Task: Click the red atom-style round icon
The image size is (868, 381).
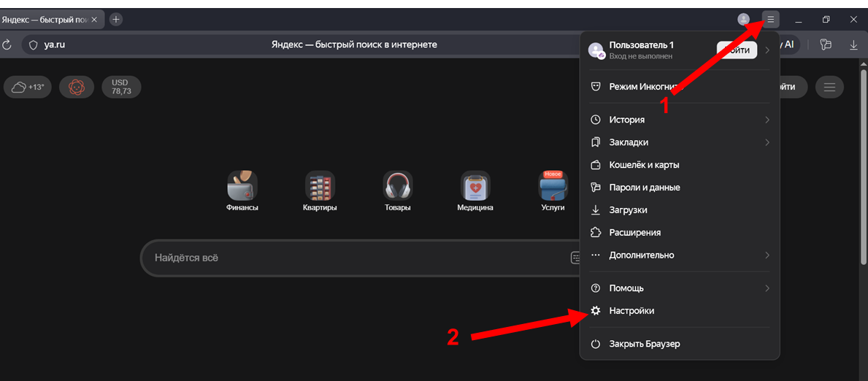Action: pyautogui.click(x=76, y=88)
